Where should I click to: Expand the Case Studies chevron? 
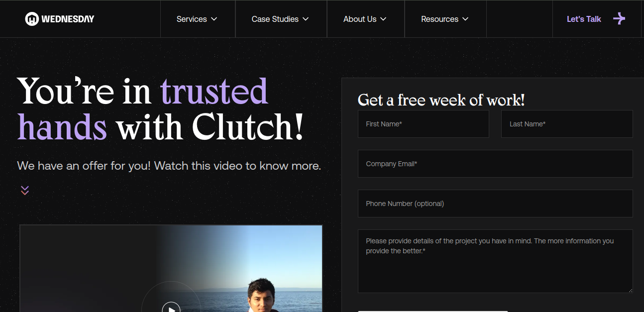pos(306,19)
